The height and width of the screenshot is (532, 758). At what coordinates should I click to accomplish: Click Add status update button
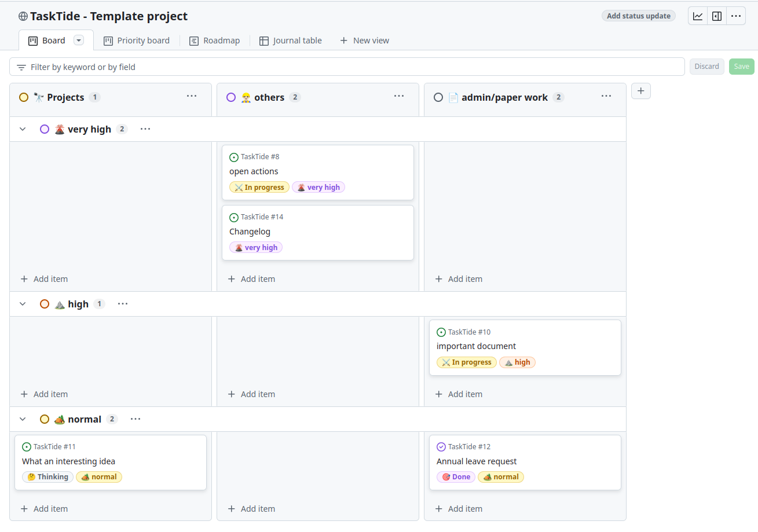[639, 16]
